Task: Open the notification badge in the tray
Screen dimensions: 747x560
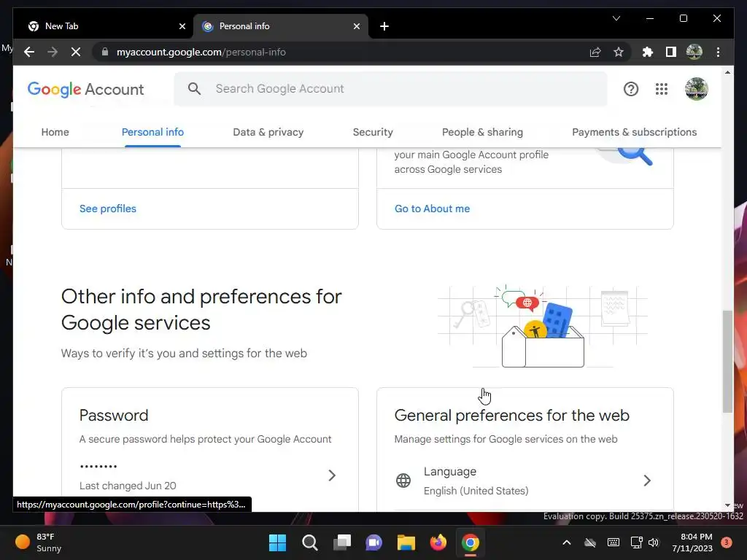Action: click(x=727, y=542)
